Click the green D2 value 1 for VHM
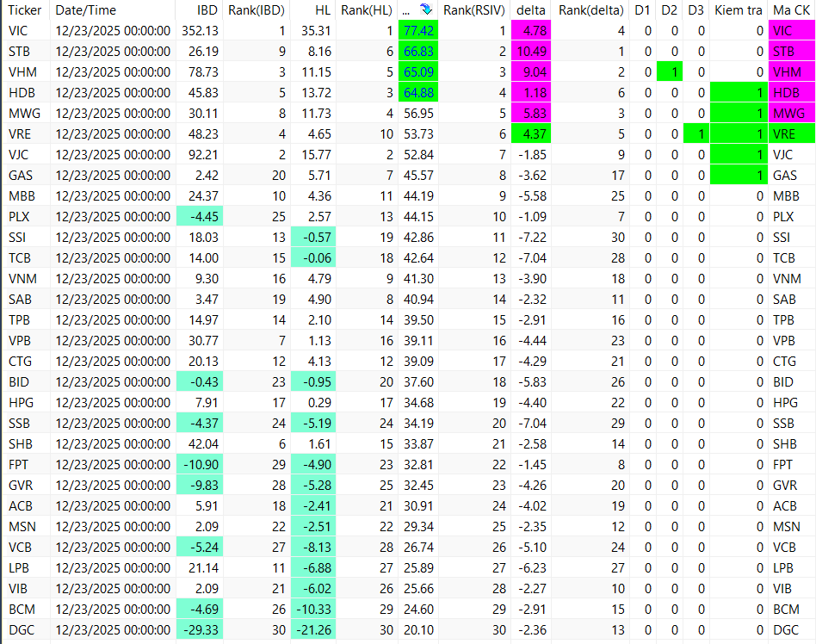The height and width of the screenshot is (644, 816). pyautogui.click(x=670, y=71)
